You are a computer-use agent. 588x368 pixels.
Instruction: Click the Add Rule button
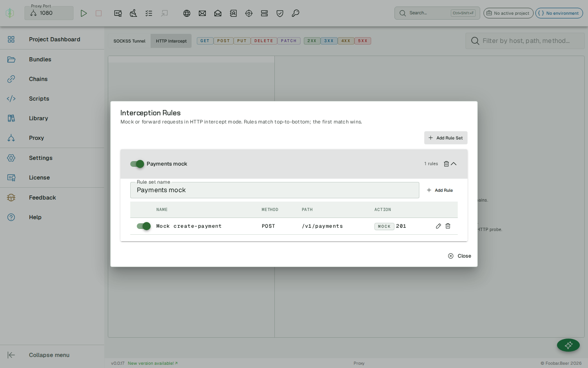click(x=440, y=190)
